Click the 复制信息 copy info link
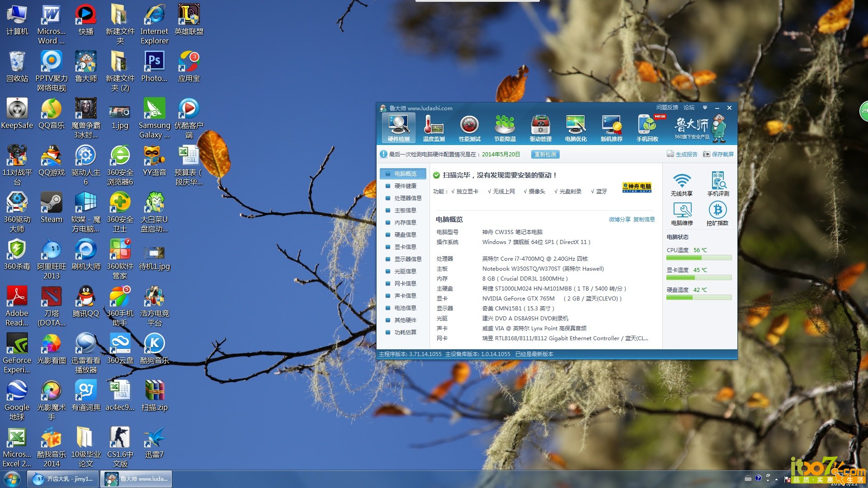 coord(644,220)
